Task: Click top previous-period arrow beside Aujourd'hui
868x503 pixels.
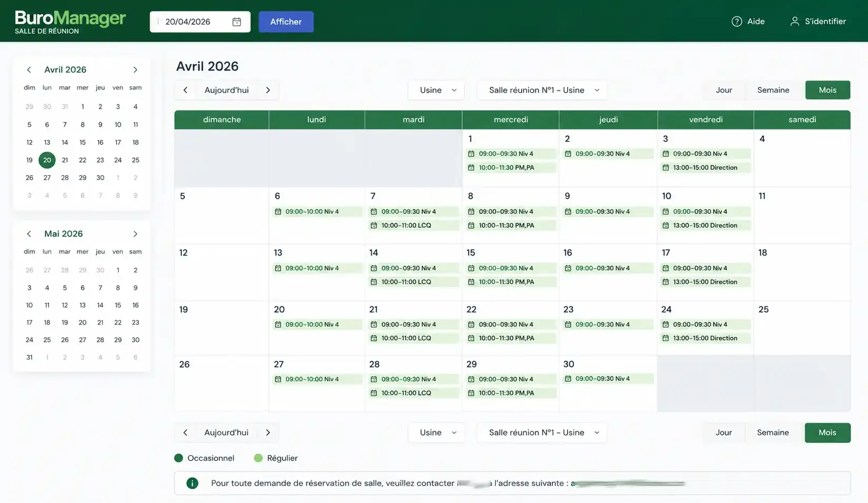Action: (186, 90)
